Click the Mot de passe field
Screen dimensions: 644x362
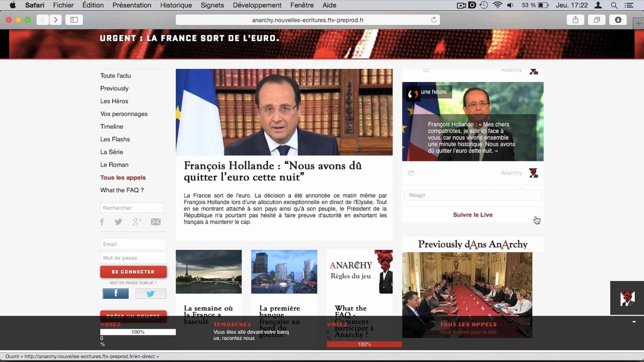[133, 258]
